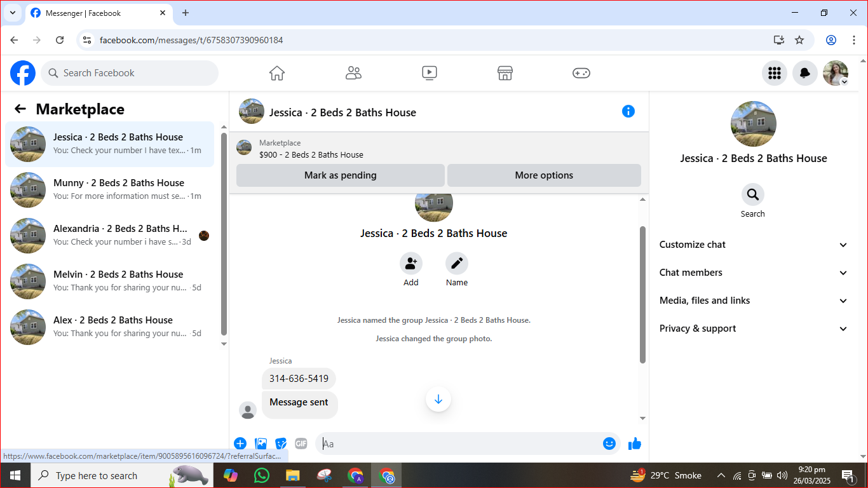Click the conversation list scrollbar
This screenshot has height=488, width=868.
tap(224, 234)
